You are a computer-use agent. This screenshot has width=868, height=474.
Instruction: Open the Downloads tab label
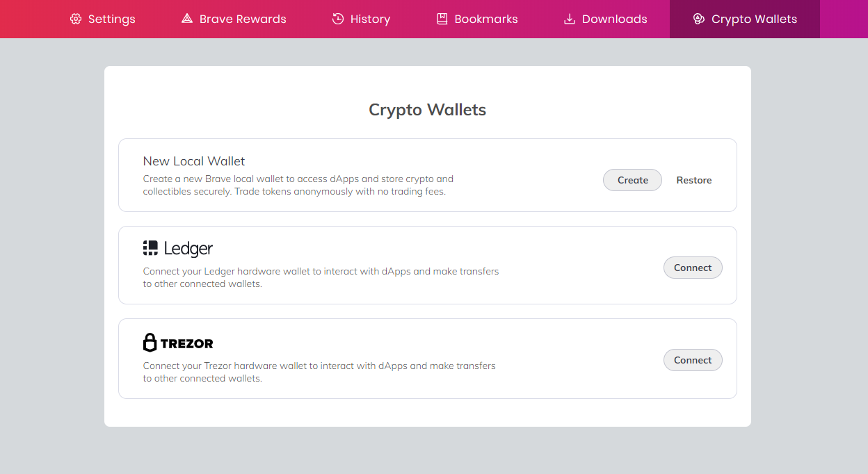(x=615, y=19)
